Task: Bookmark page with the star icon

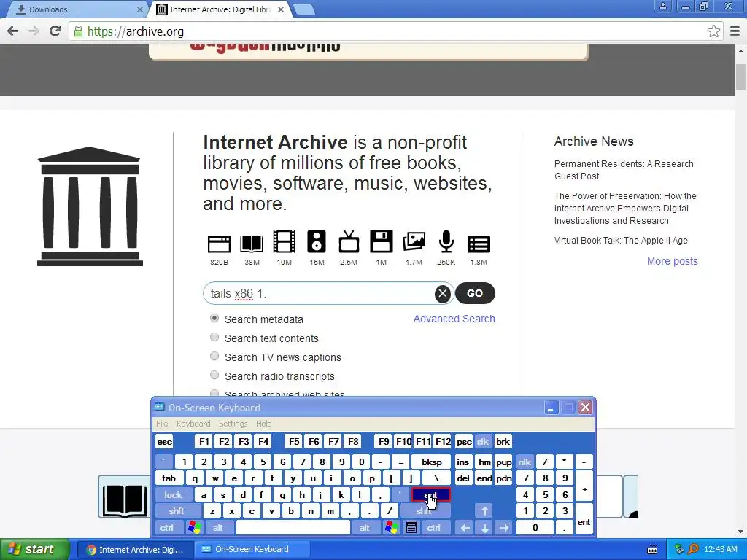Action: click(713, 31)
